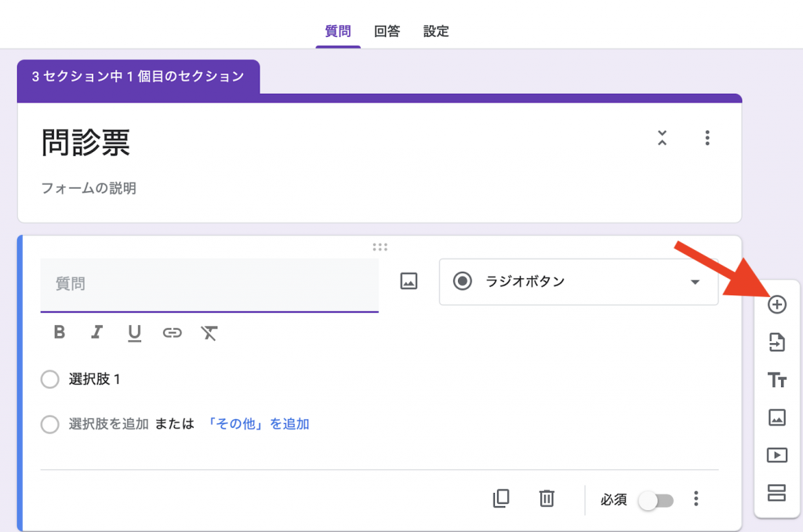Image resolution: width=803 pixels, height=532 pixels.
Task: Add an image from the side toolbar
Action: [x=776, y=418]
